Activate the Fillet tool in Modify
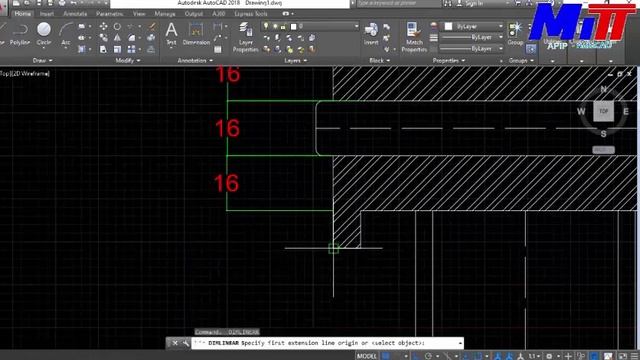This screenshot has width=640, height=360. pos(131,38)
